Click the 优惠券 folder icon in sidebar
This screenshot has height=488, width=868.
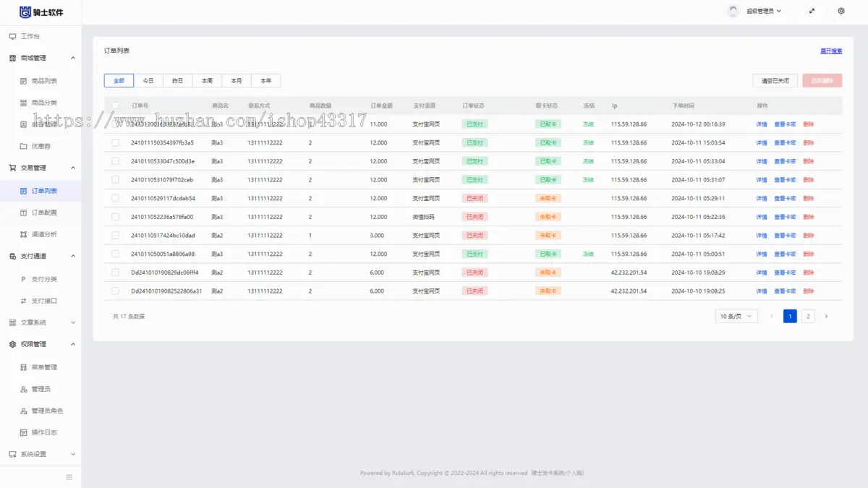coord(24,146)
